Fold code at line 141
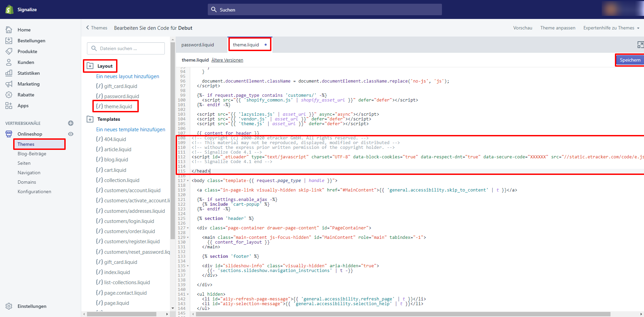This screenshot has width=644, height=317. click(x=188, y=294)
